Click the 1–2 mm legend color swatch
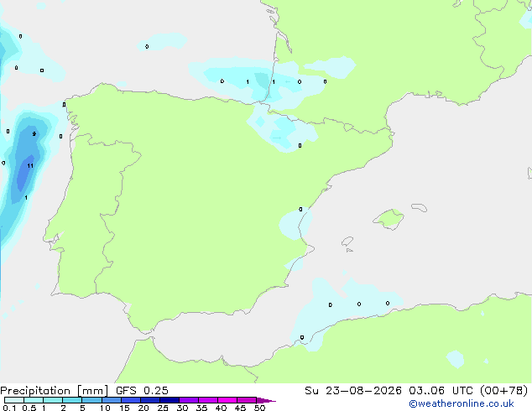Screen dimensions: 532x411 tap(53, 400)
